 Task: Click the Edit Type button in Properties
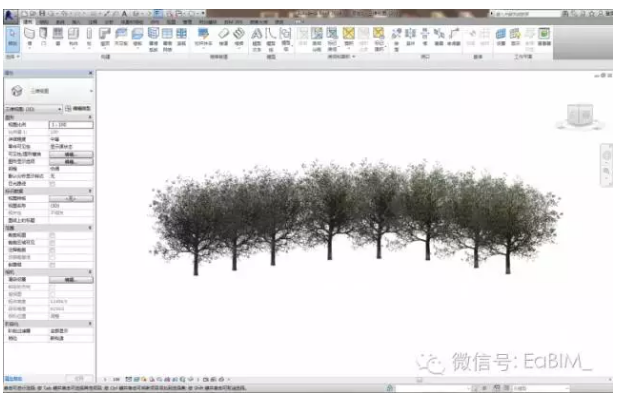pyautogui.click(x=78, y=108)
